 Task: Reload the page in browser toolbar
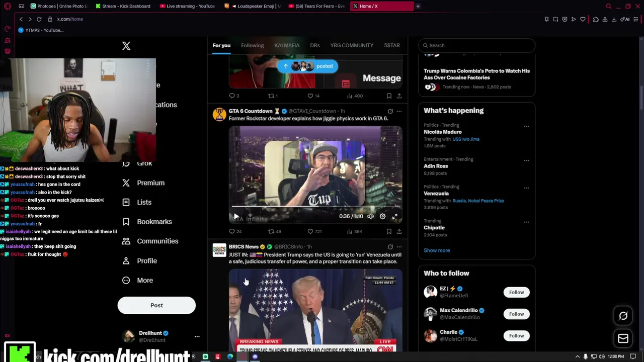pos(39,19)
